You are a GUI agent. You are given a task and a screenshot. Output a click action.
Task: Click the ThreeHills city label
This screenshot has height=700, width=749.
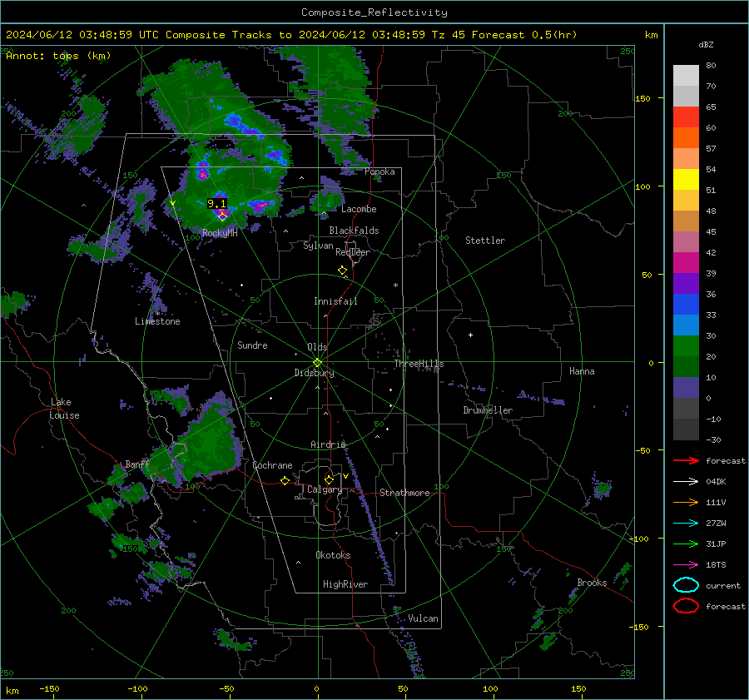coord(419,364)
